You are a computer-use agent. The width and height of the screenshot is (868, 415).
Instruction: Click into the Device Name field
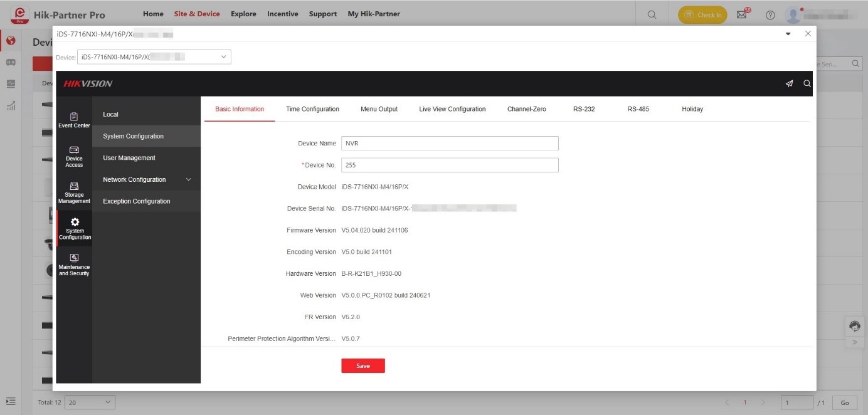[449, 144]
